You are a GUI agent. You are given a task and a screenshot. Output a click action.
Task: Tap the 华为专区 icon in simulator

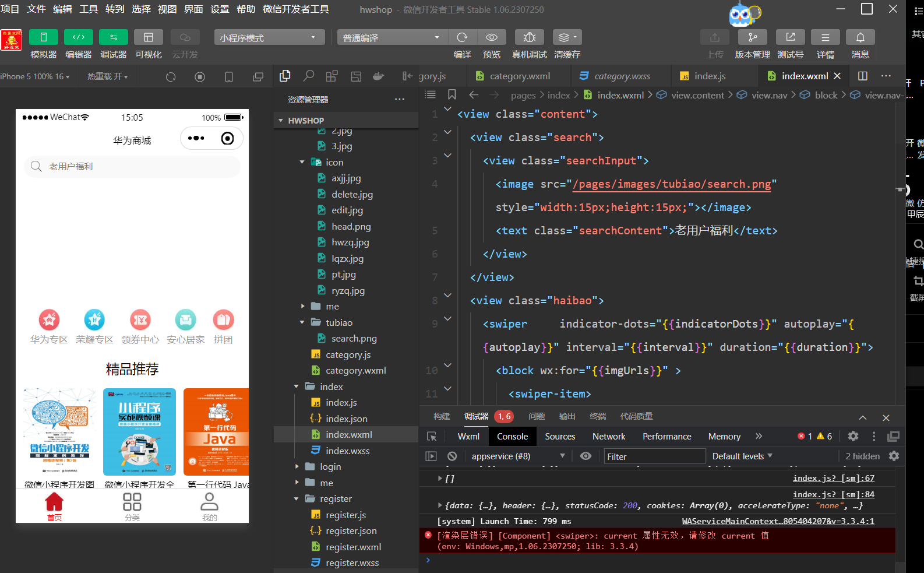click(x=49, y=319)
